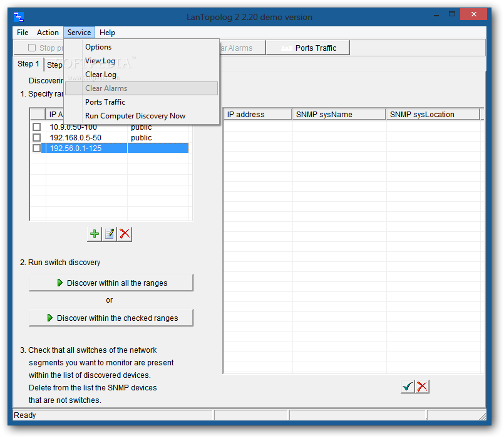Choose Ports Traffic from the Service menu
The width and height of the screenshot is (504, 438).
tap(141, 102)
